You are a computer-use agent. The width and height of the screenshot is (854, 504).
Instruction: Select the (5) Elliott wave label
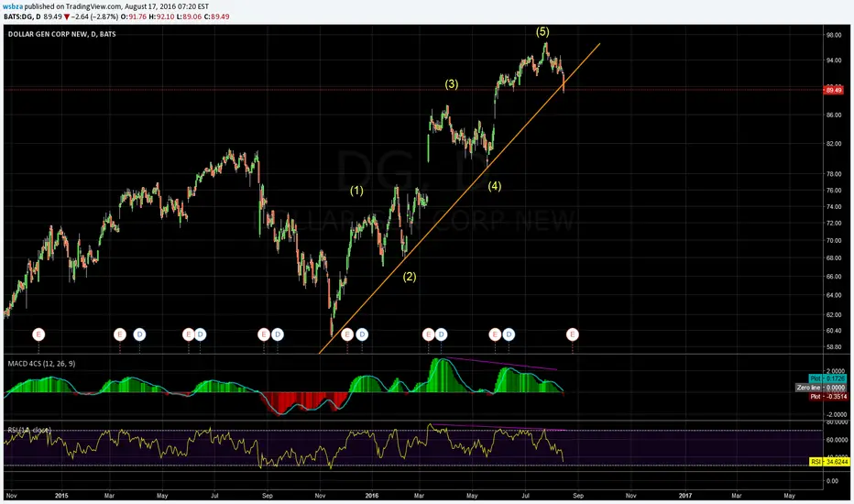click(x=542, y=31)
